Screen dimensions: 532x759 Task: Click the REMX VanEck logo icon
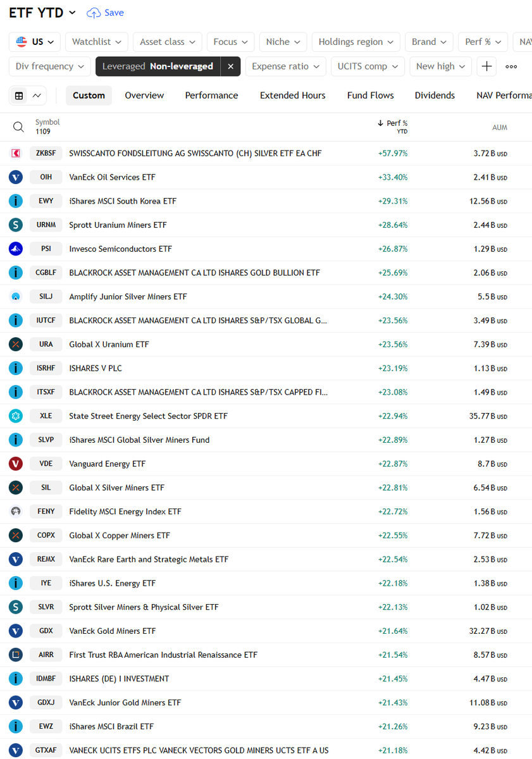(16, 559)
